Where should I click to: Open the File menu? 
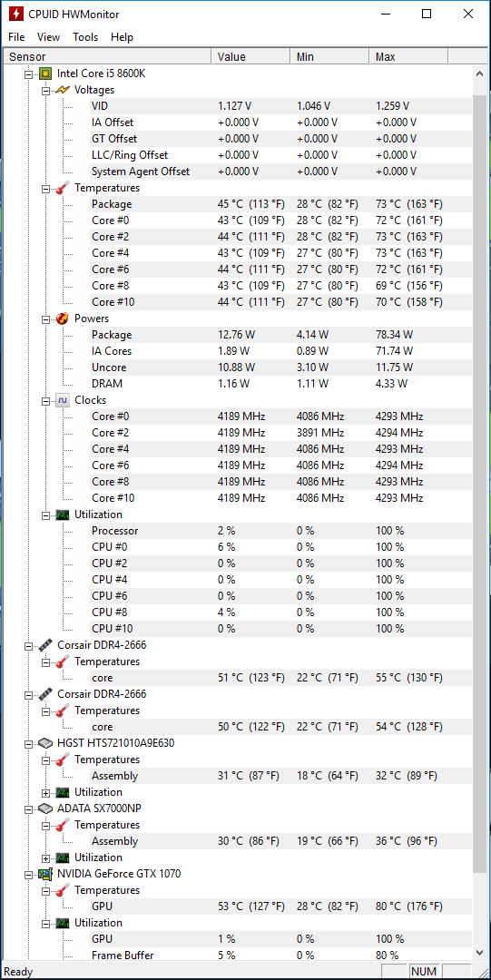(x=17, y=37)
